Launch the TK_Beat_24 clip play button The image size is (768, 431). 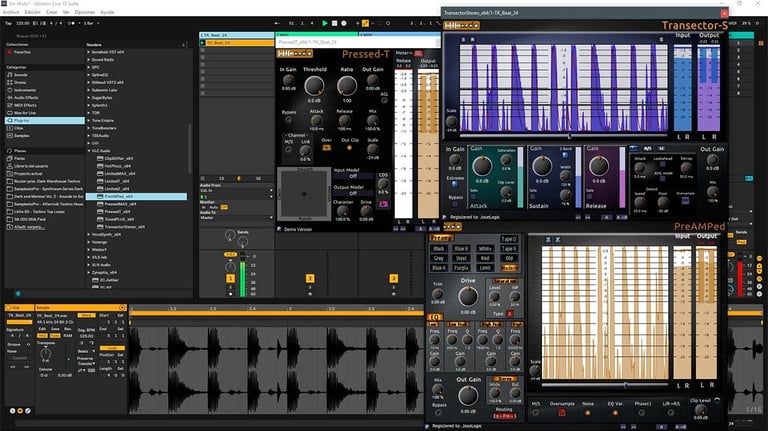coord(203,43)
